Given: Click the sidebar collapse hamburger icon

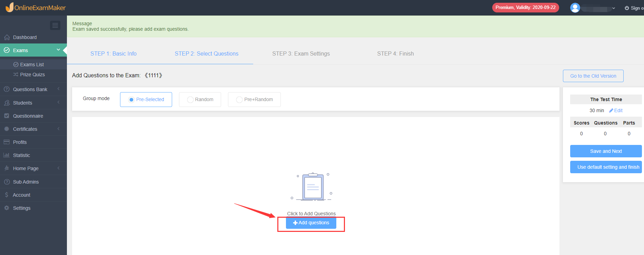Looking at the screenshot, I should [x=55, y=25].
